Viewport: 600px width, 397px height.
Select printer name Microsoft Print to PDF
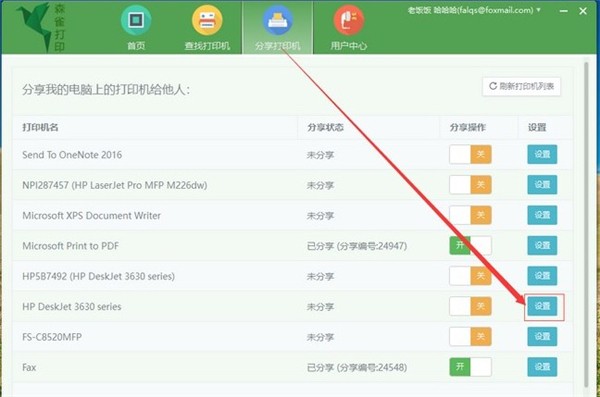[x=70, y=246]
